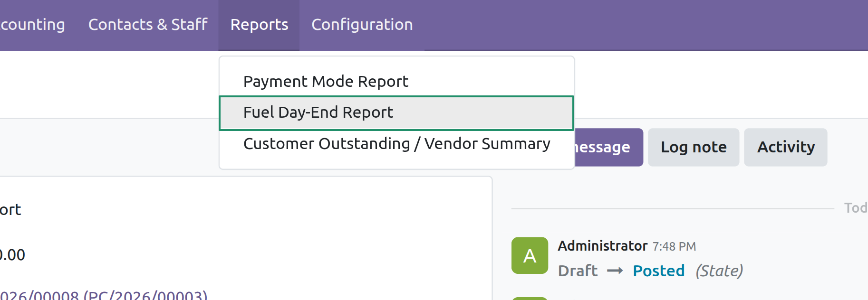Click the Send message button
The image size is (868, 300).
[x=609, y=147]
